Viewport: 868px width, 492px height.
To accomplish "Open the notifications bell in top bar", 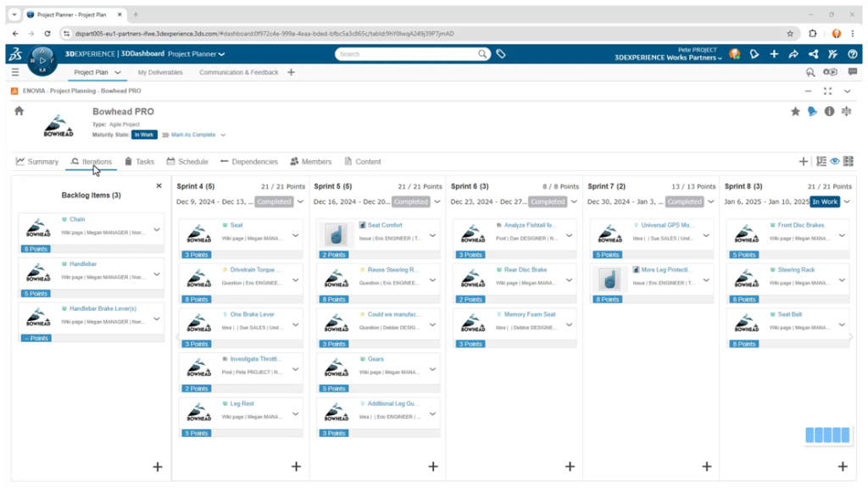I will point(754,54).
